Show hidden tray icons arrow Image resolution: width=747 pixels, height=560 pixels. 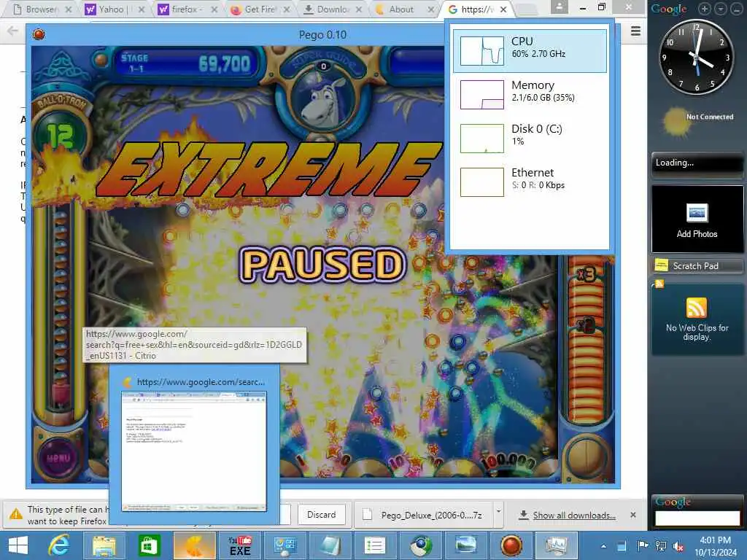coord(603,546)
